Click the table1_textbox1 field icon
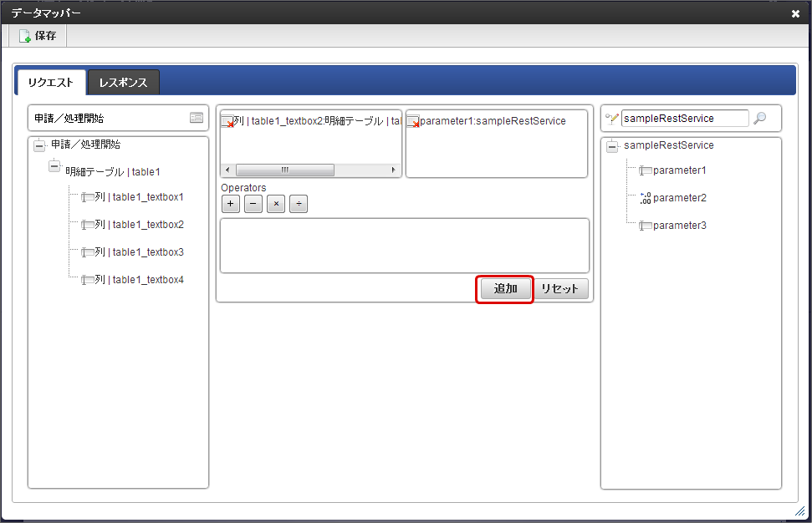812x523 pixels. [x=87, y=197]
